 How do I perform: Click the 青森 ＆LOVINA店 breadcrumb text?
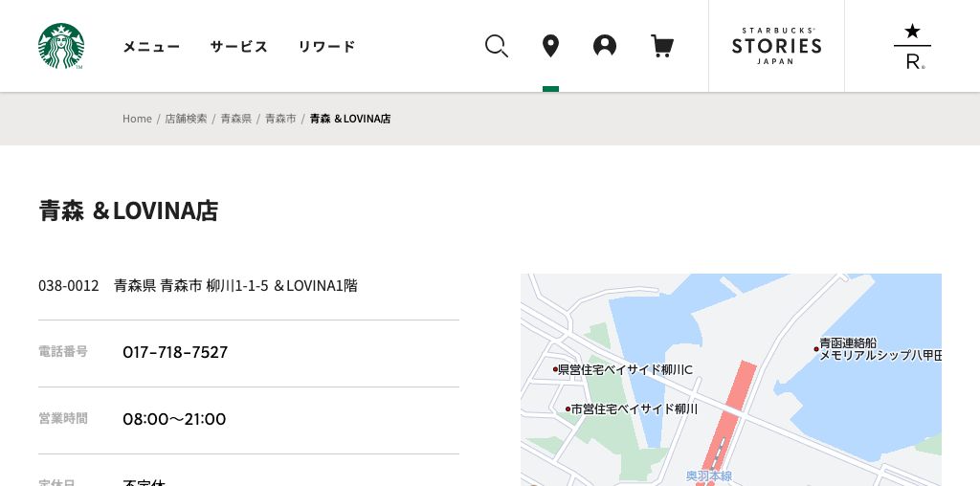[x=350, y=119]
